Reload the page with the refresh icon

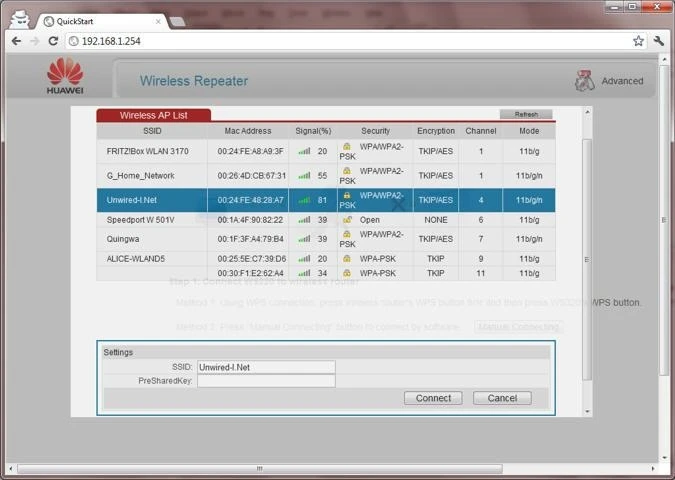pos(53,41)
